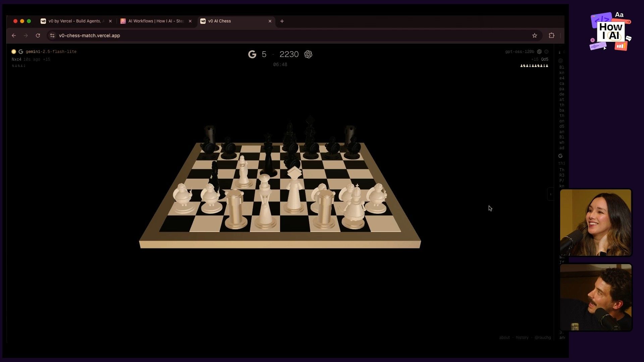The image size is (644, 362).
Task: Open the about link
Action: [x=504, y=338]
